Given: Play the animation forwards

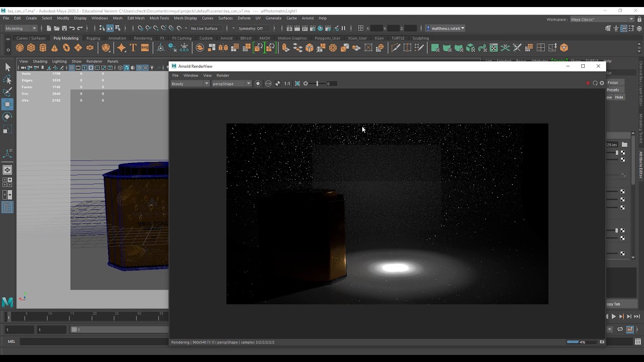Looking at the screenshot, I should click(613, 316).
